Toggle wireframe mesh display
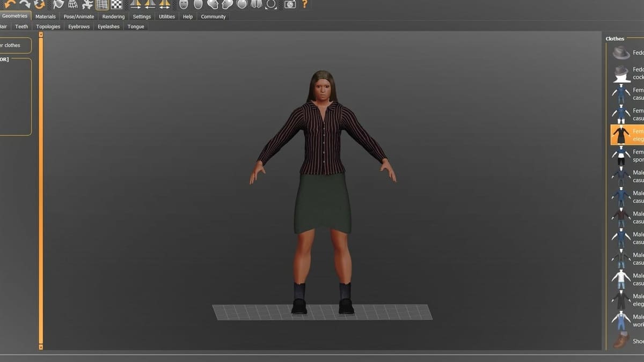 point(73,4)
